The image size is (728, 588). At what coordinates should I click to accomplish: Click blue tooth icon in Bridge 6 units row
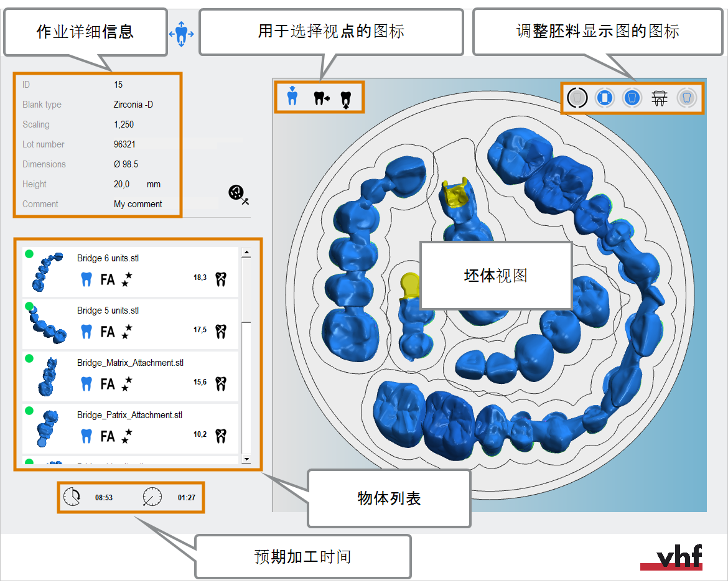[86, 279]
